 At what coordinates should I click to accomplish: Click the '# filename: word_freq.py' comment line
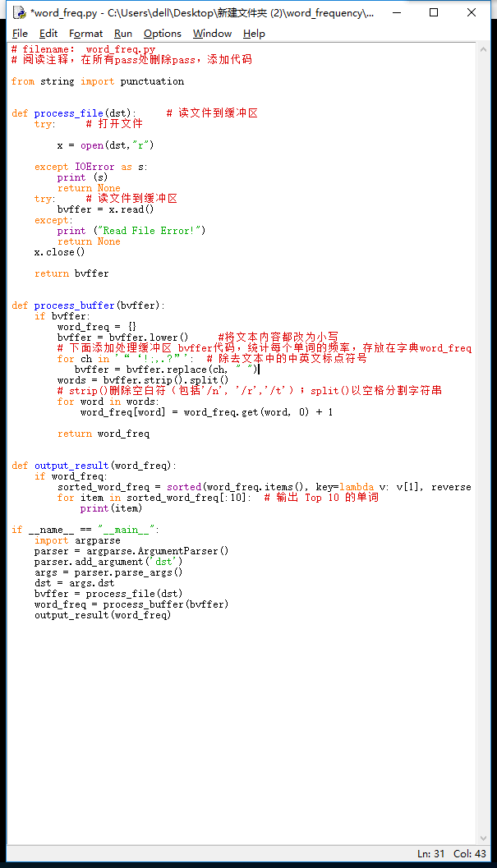pos(83,49)
